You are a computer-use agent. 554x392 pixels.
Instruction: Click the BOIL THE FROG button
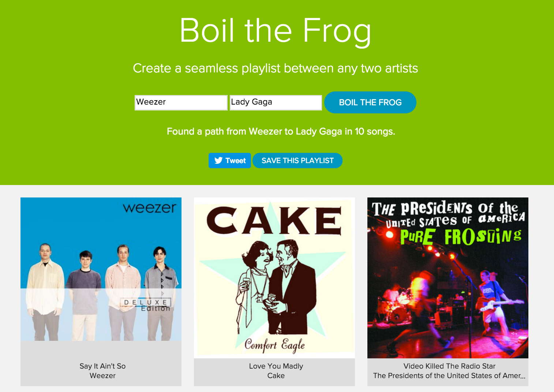click(x=370, y=102)
